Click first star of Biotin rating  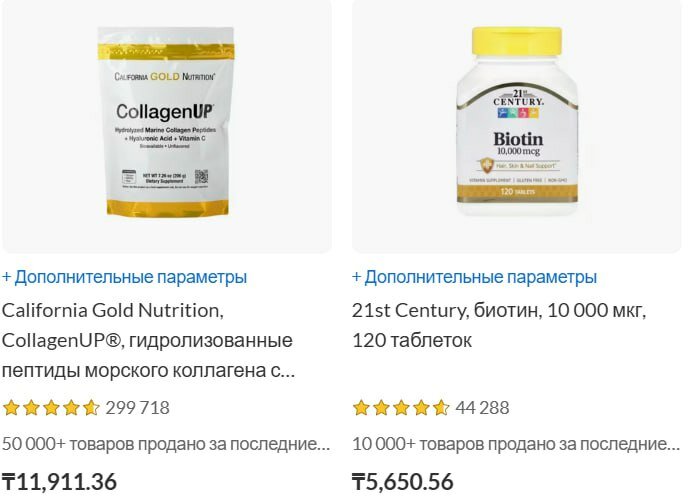tap(362, 408)
